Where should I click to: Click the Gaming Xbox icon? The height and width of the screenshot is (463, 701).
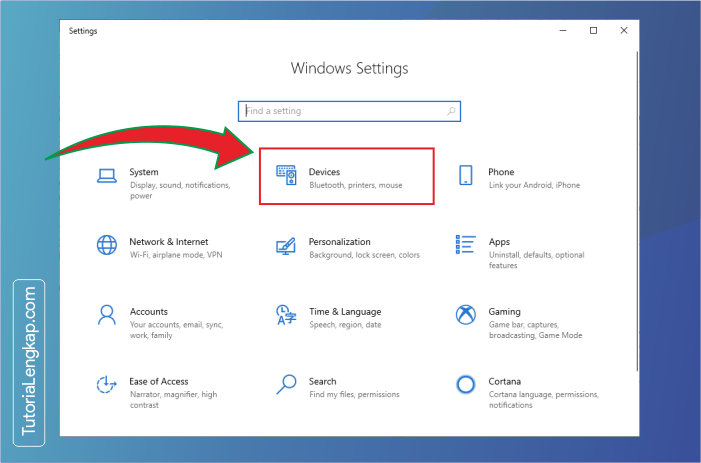click(x=465, y=315)
